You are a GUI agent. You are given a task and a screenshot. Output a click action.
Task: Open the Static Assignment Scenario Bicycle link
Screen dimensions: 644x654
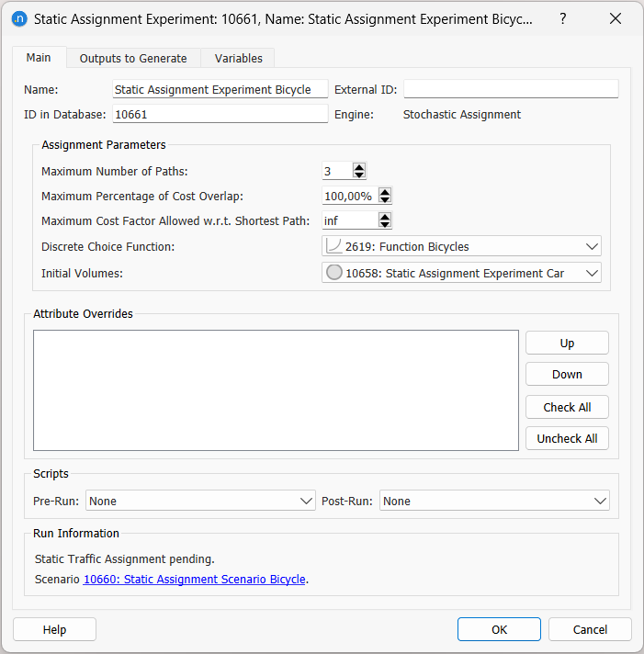pyautogui.click(x=195, y=579)
